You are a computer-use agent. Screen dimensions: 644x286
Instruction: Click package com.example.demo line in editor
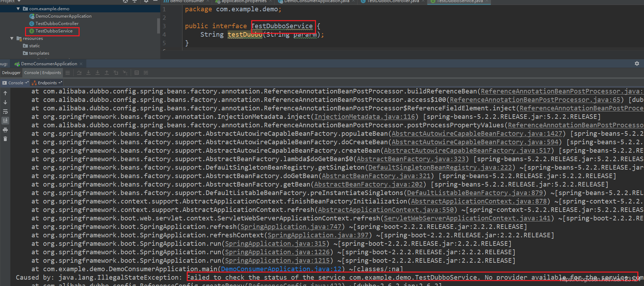(x=233, y=9)
